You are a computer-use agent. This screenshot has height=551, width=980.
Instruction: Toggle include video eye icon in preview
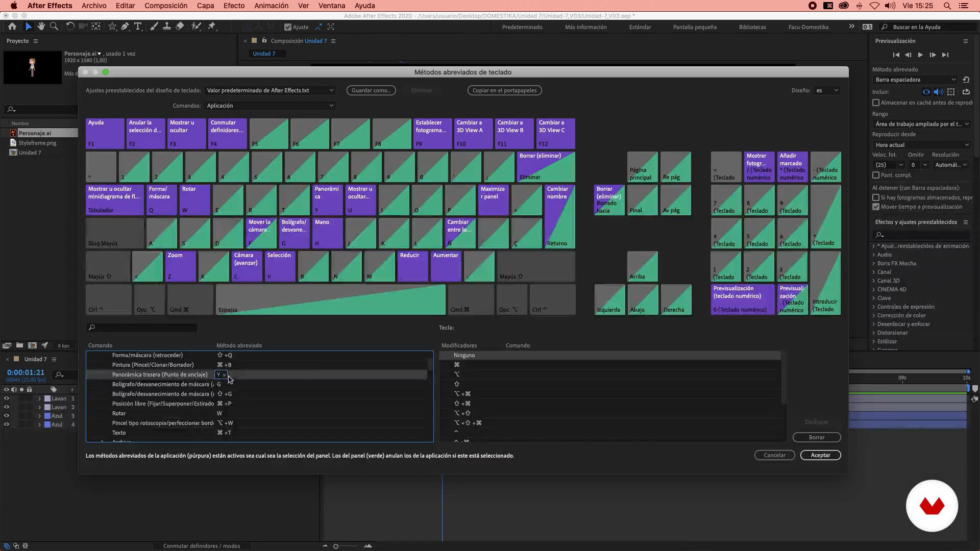[x=926, y=92]
